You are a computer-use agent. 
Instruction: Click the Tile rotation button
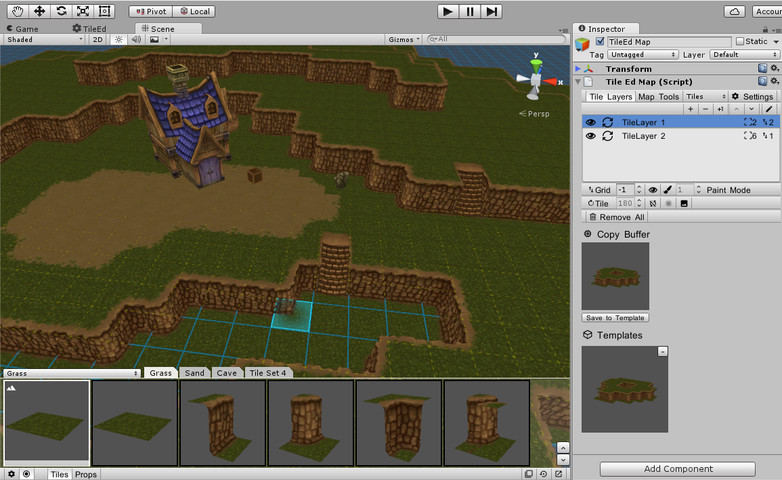coord(598,204)
